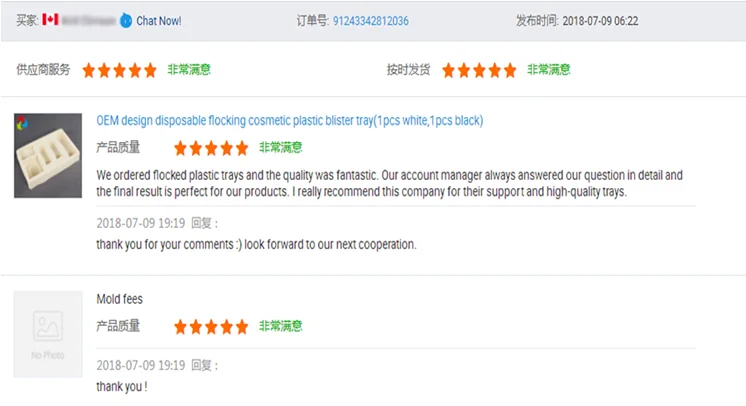Click the last star of the Mold fees 产品质量 rating

pyautogui.click(x=241, y=326)
